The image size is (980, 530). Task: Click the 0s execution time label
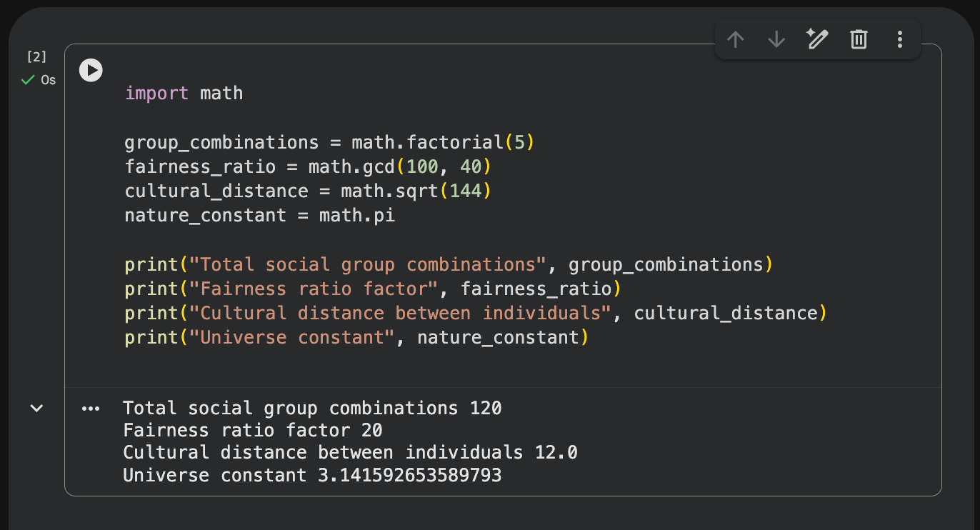pos(48,80)
